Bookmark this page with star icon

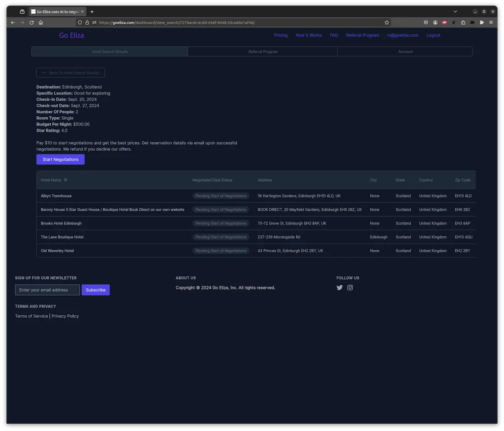(x=387, y=23)
